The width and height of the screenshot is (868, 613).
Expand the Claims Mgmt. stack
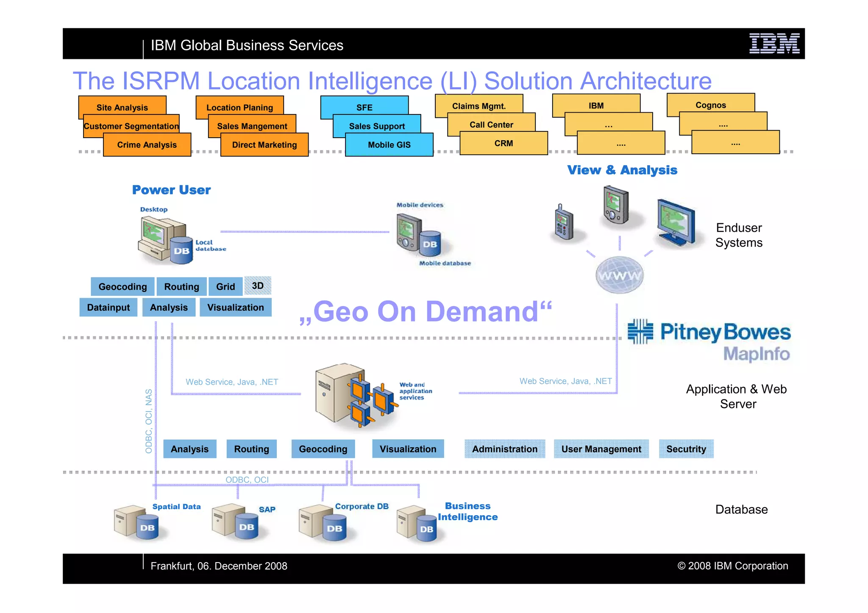pos(479,105)
